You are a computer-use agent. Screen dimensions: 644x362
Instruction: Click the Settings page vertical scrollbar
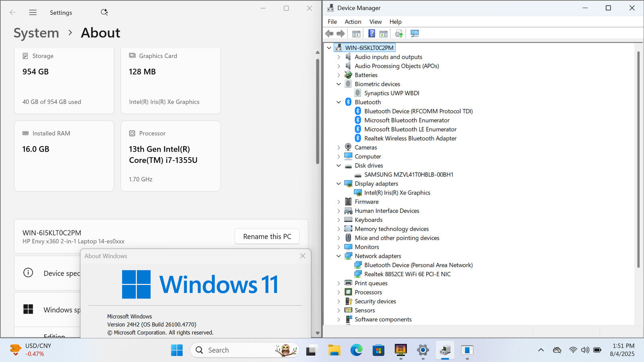pos(318,113)
